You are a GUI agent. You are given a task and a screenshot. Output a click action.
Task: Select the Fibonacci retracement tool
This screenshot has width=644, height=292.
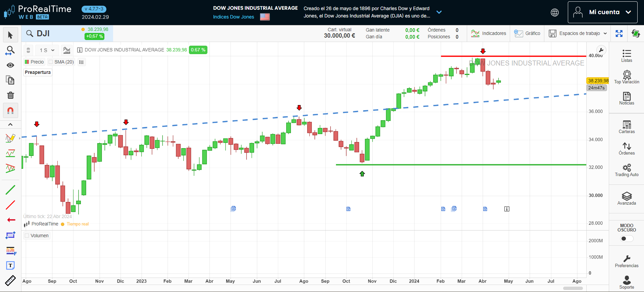(x=11, y=251)
